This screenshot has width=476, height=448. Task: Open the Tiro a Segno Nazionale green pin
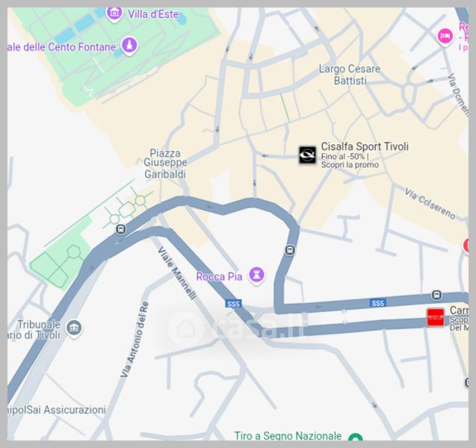355,438
